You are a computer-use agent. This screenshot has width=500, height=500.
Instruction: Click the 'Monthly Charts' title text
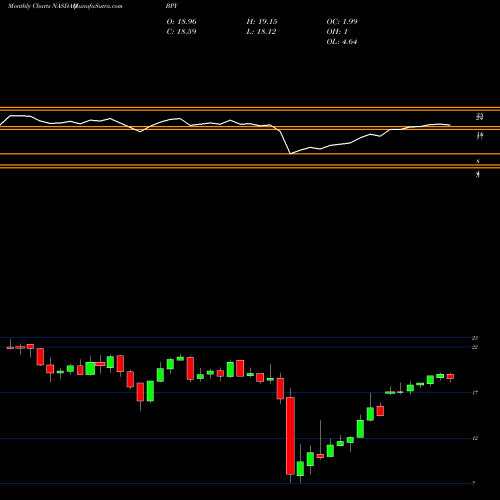28,6
